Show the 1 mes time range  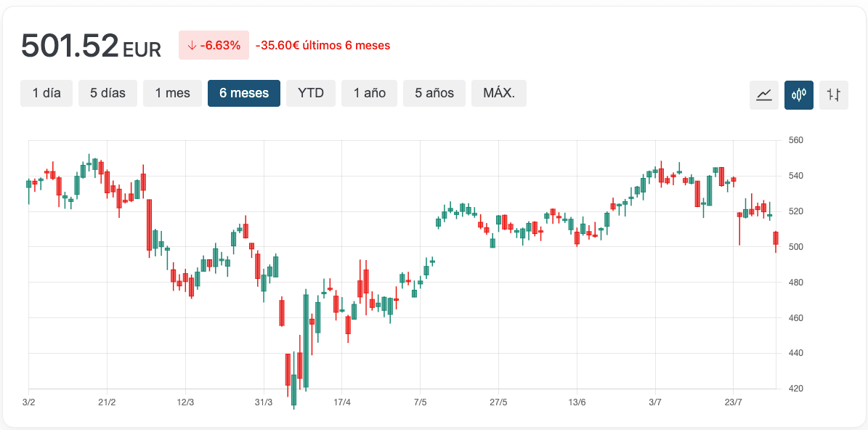tap(172, 93)
